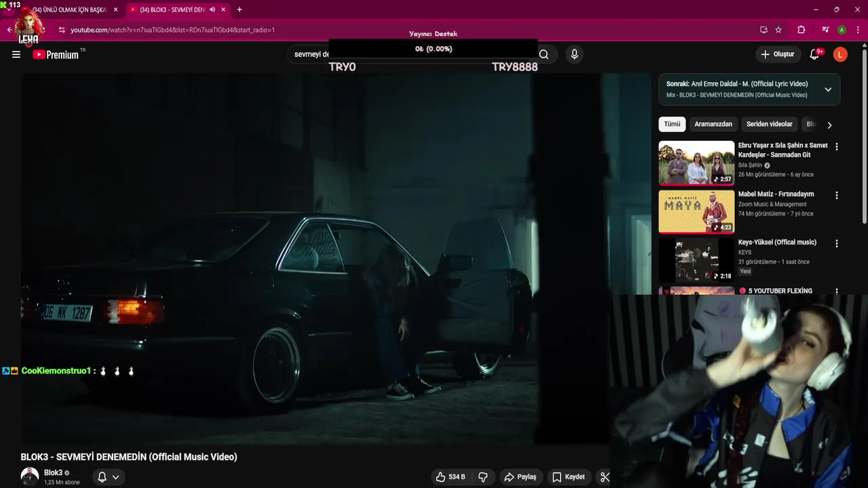Select the Seriden videolar filter chip
868x488 pixels.
769,124
